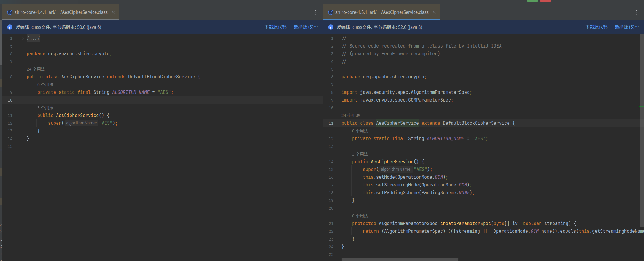The height and width of the screenshot is (261, 644).
Task: Click "0 个用法" hint above ALGORITHM_NAME in left editor
Action: 45,85
